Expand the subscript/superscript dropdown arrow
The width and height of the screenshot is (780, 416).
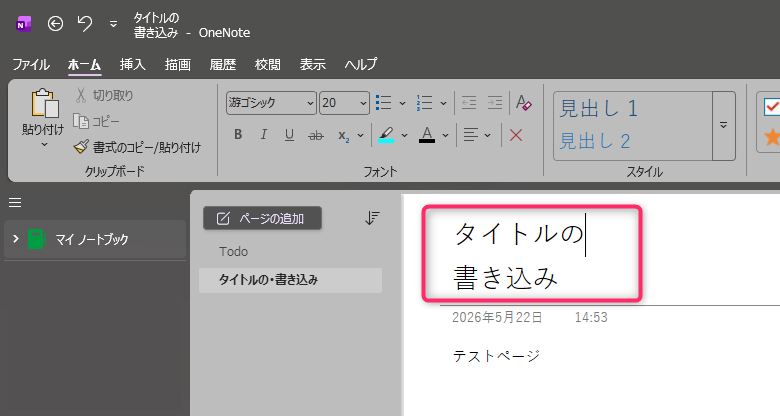[361, 135]
